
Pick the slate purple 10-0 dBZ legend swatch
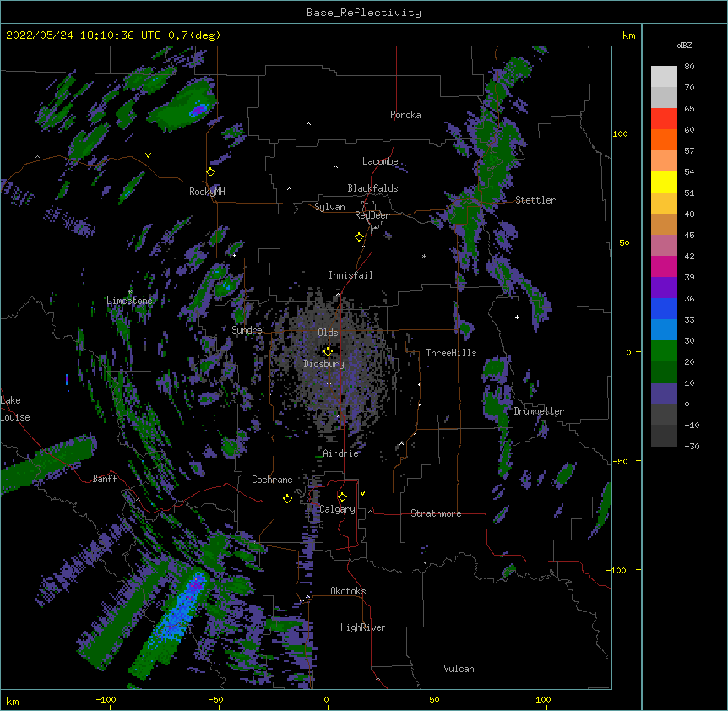664,393
